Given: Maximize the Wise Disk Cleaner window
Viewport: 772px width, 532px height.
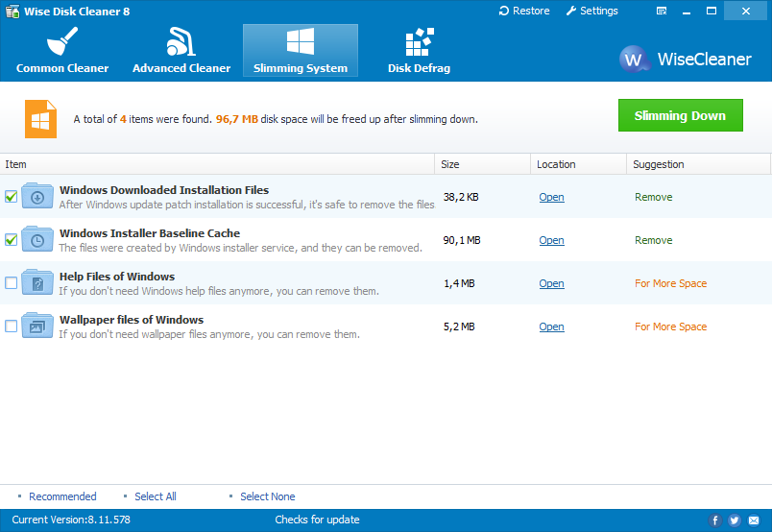Looking at the screenshot, I should pos(711,11).
